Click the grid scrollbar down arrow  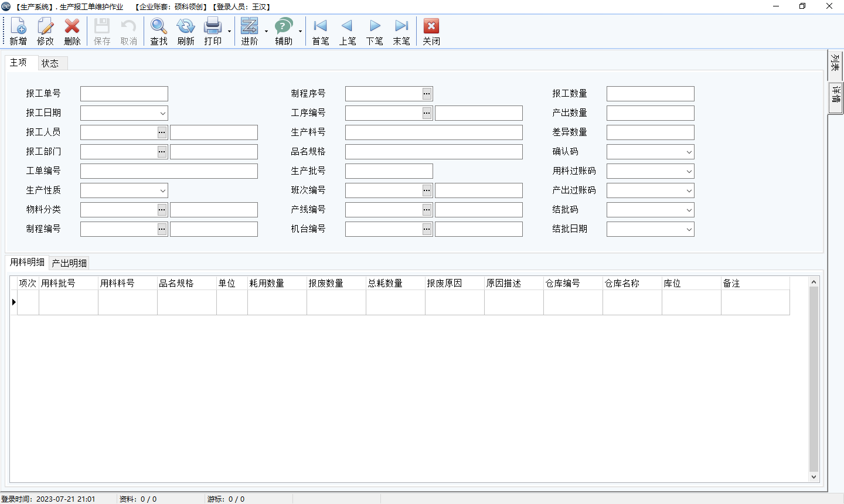point(814,477)
